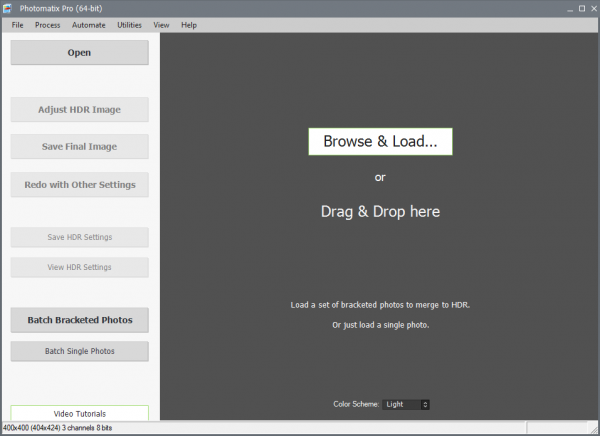The width and height of the screenshot is (600, 436).
Task: Click the Drag & Drop here area
Action: coord(380,211)
